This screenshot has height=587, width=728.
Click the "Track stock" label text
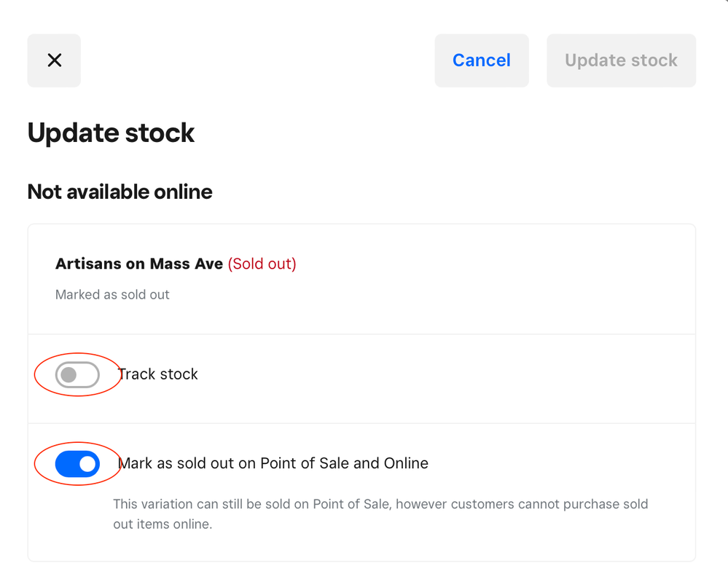(x=159, y=374)
